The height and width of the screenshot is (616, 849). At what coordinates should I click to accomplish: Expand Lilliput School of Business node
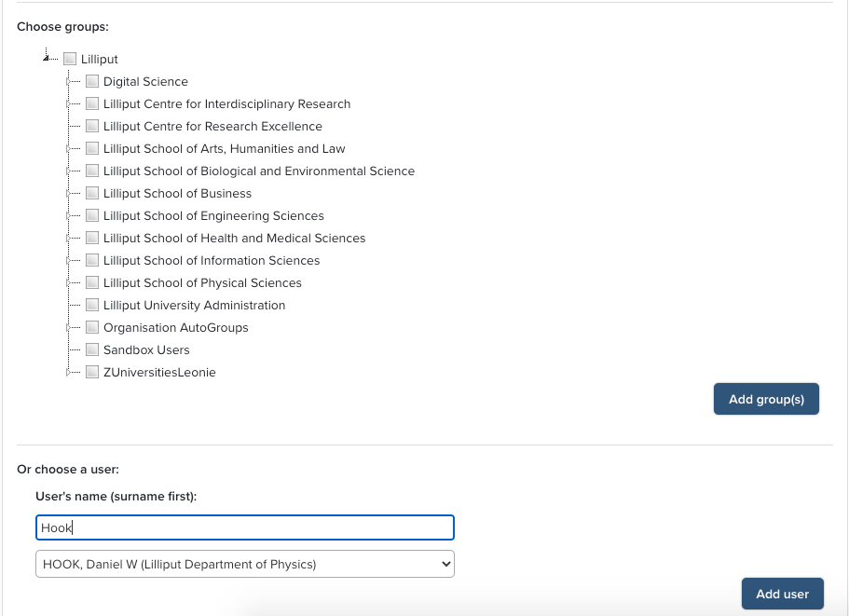pos(68,193)
